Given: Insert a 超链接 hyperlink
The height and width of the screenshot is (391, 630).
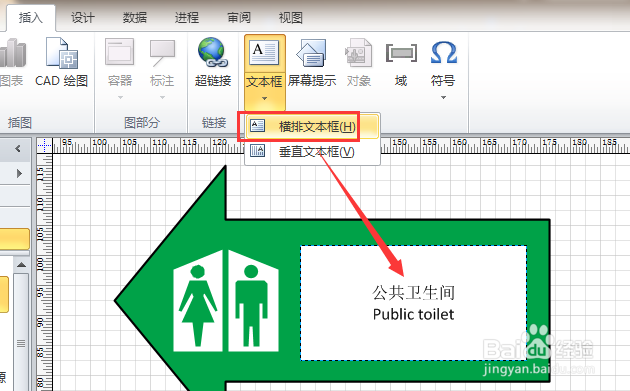Looking at the screenshot, I should pyautogui.click(x=213, y=62).
